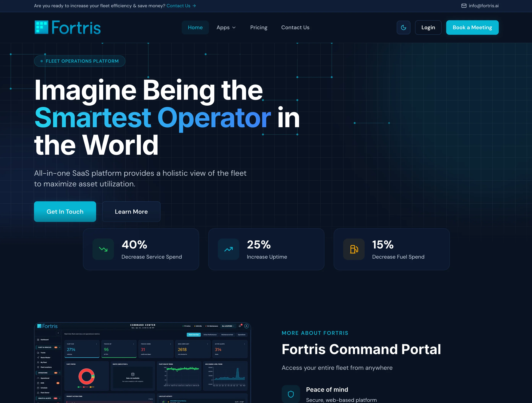Click the My Fleet people icon in the preview sidebar
Viewport: 532px width, 403px height.
[x=38, y=362]
